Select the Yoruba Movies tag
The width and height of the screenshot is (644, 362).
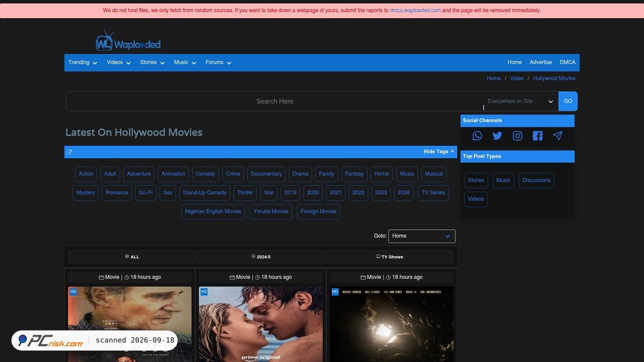coord(270,212)
